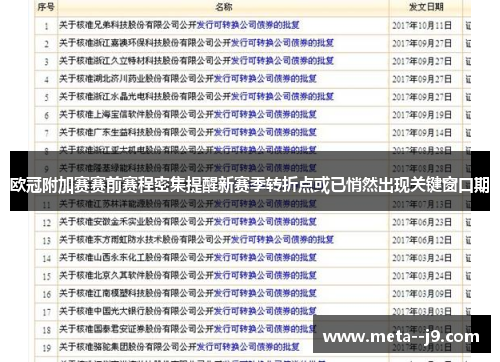Click row number 1 in 序号 column
Viewport: 500px width, 362px height.
[x=46, y=26]
